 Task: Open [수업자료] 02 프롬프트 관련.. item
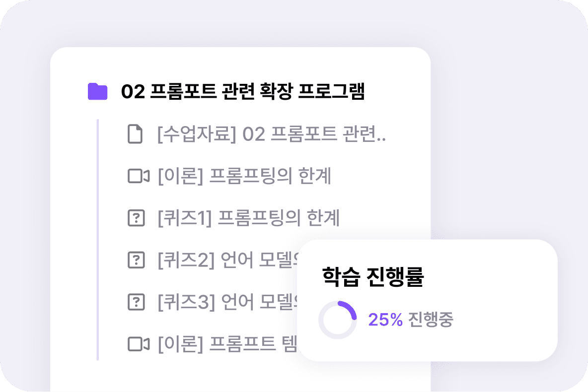272,134
